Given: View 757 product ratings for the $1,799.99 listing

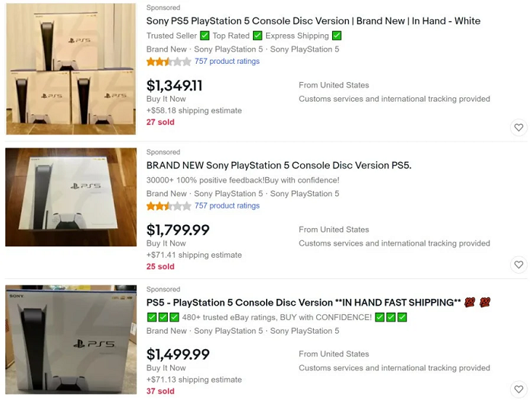Looking at the screenshot, I should (x=227, y=206).
